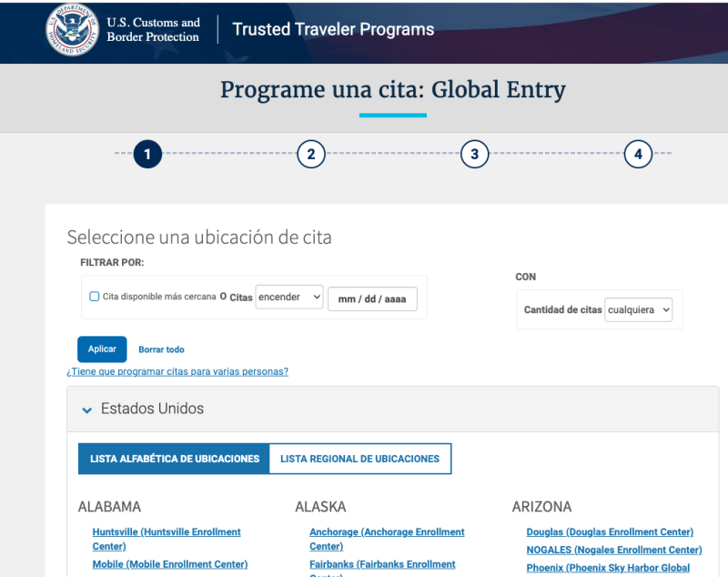Click the Aplicar button
728x577 pixels.
[102, 349]
